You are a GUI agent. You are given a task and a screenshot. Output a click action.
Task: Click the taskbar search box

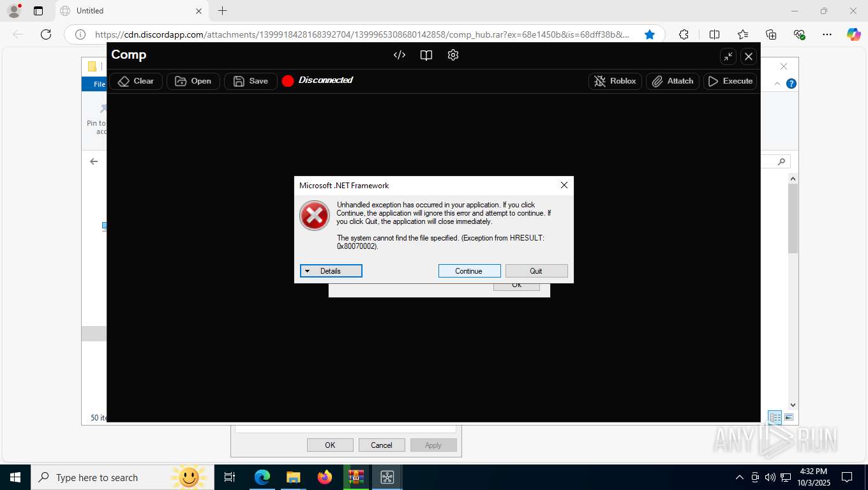coord(121,477)
